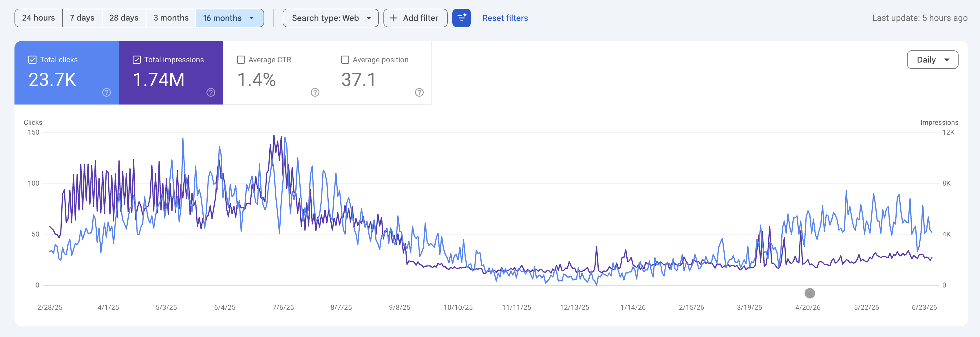Select the 24 hours range tab

pyautogui.click(x=39, y=18)
